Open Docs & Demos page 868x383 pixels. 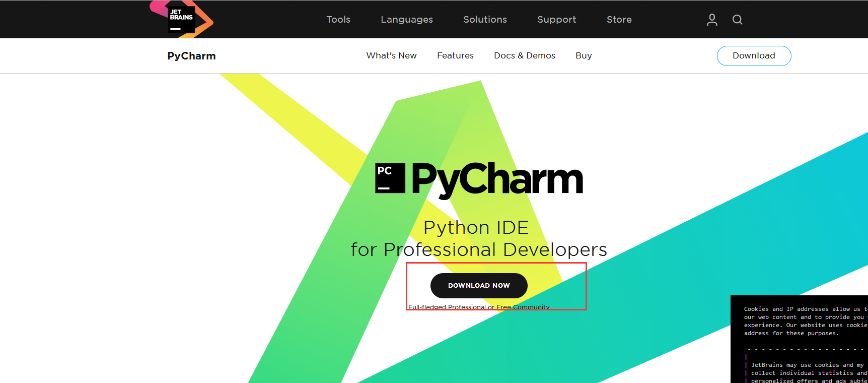click(x=525, y=55)
